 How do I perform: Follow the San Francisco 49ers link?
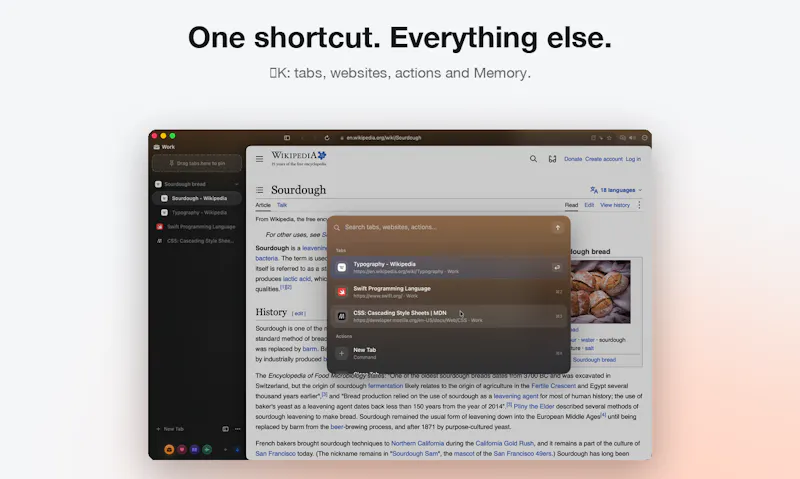[x=522, y=454]
